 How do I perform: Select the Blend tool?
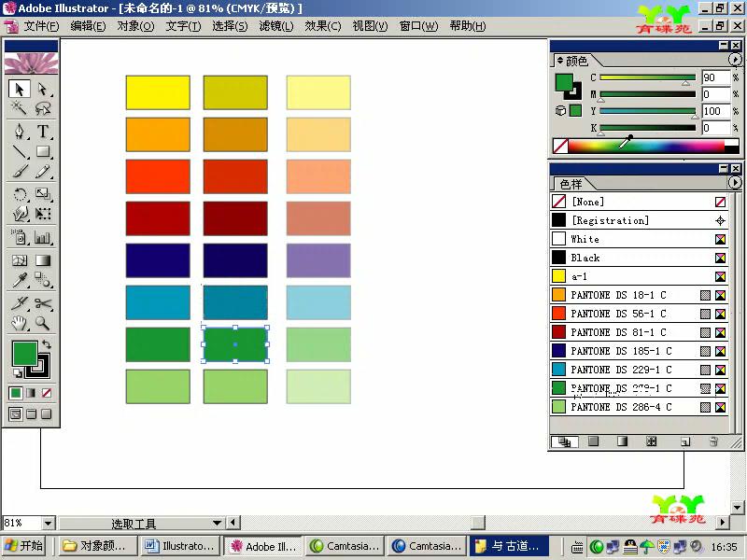point(42,280)
